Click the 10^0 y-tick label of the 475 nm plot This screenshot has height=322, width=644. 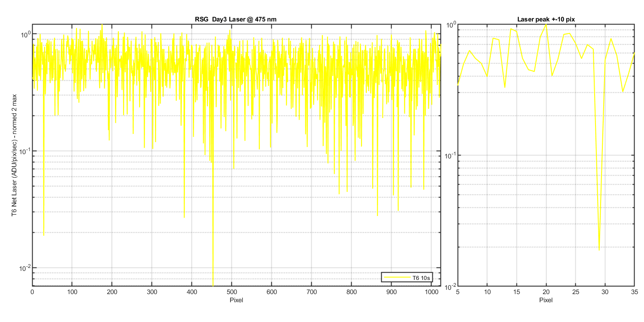click(25, 33)
